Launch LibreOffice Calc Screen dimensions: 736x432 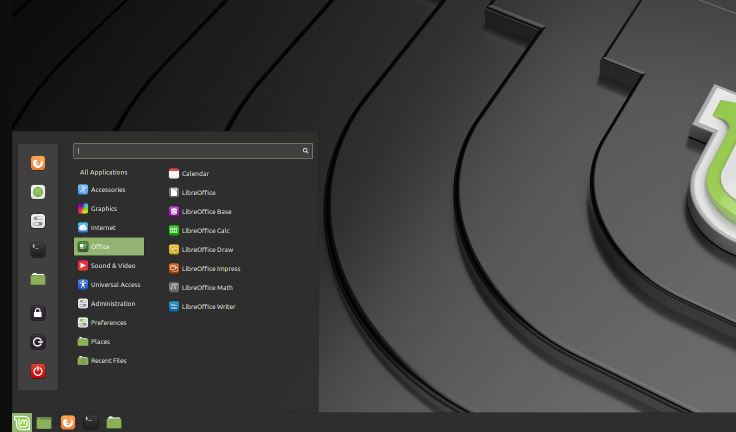coord(199,231)
